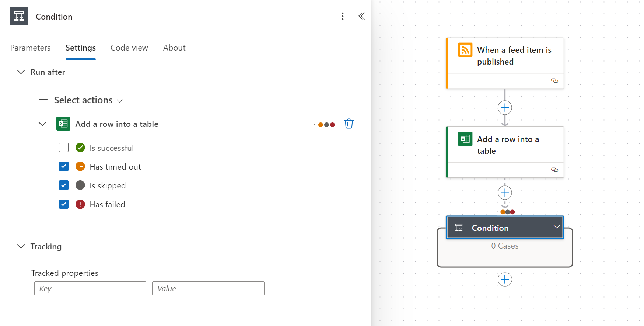Uncheck the Is skipped checkbox
Image resolution: width=644 pixels, height=326 pixels.
point(64,185)
